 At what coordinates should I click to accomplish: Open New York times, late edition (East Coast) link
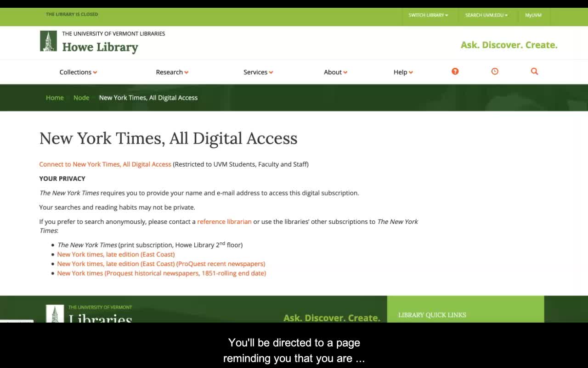[116, 254]
